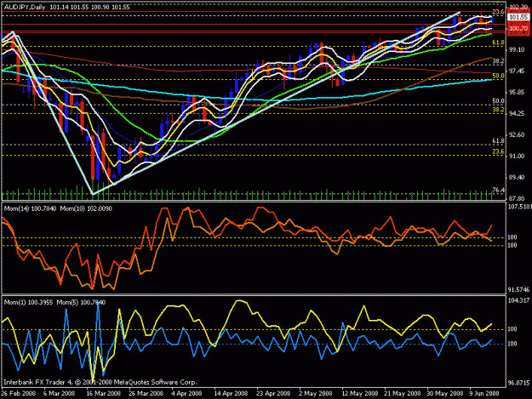Click the 99.10 price axis label
The height and width of the screenshot is (399, 532).
(x=517, y=50)
